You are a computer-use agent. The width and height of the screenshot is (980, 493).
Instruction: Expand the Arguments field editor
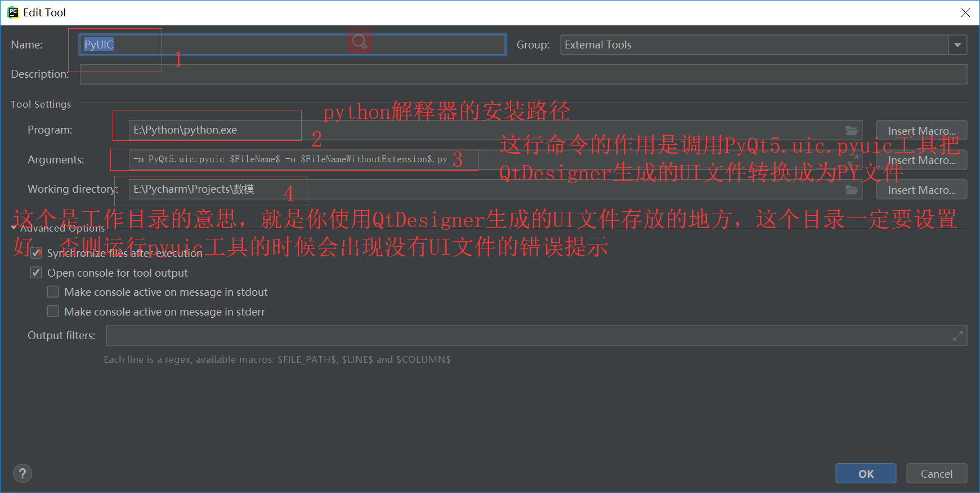tap(853, 159)
